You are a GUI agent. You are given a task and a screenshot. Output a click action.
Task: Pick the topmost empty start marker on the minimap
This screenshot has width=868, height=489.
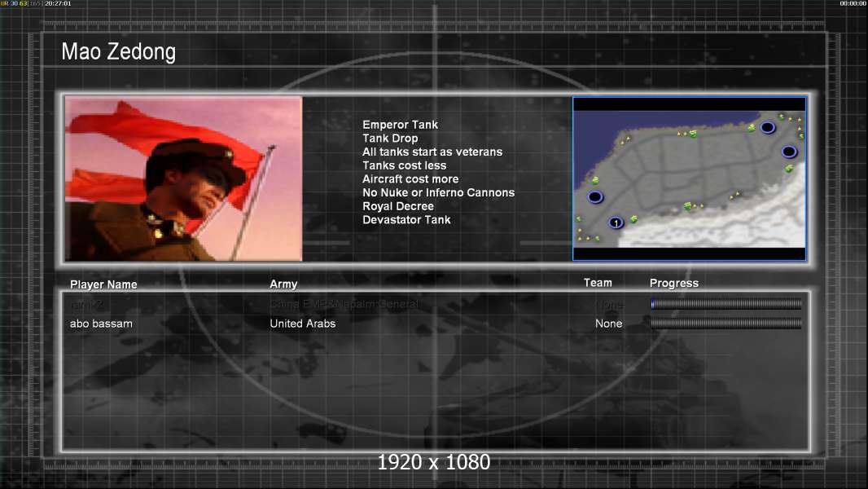[767, 127]
